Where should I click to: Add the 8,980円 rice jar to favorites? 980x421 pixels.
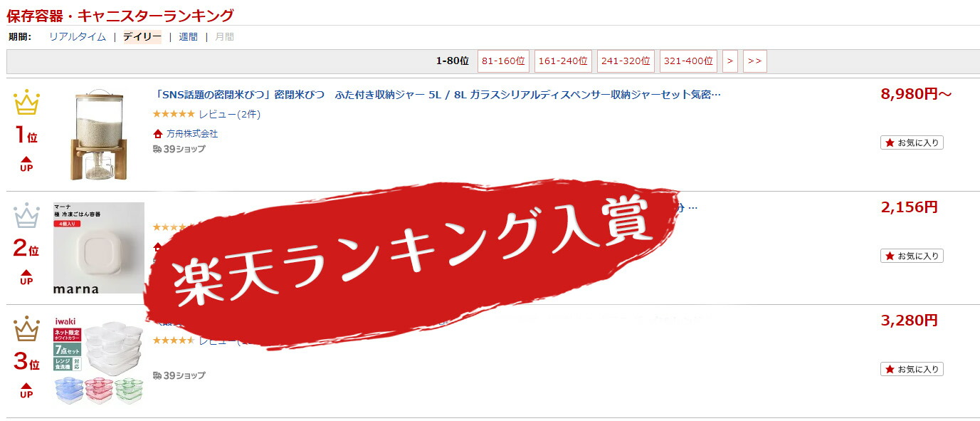point(912,142)
